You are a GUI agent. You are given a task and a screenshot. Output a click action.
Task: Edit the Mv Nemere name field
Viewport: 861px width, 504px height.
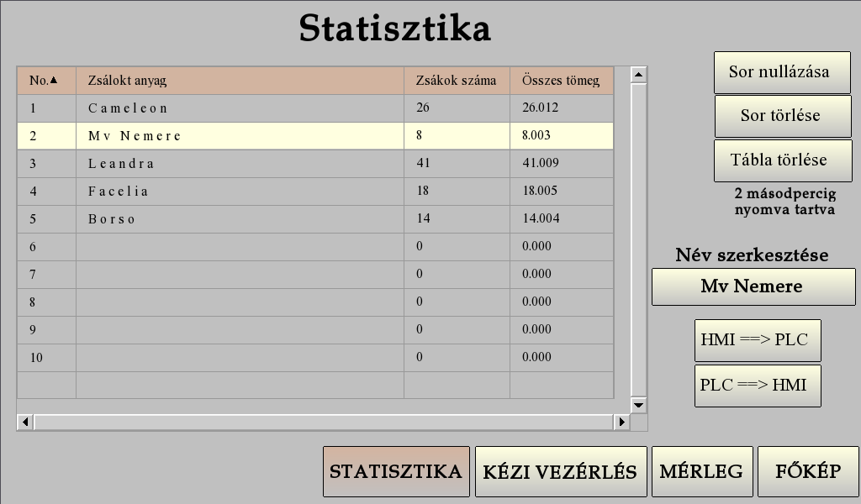point(753,286)
